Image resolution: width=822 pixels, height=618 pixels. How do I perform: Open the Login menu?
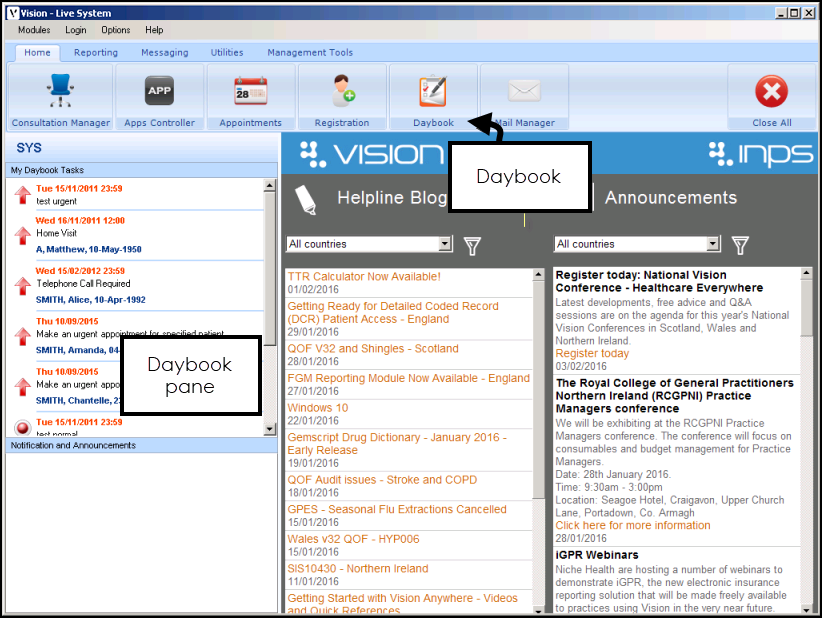[75, 30]
